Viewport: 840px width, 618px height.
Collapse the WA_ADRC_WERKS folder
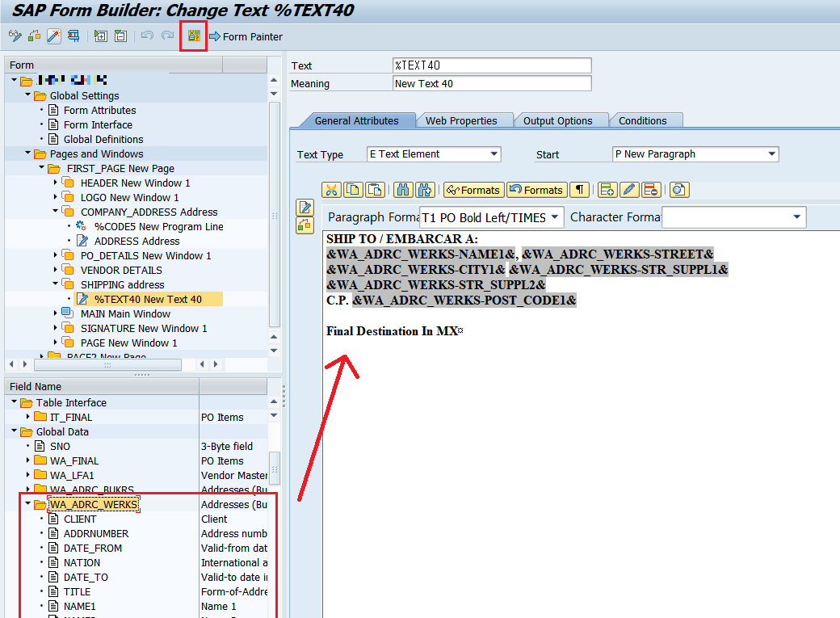click(27, 503)
